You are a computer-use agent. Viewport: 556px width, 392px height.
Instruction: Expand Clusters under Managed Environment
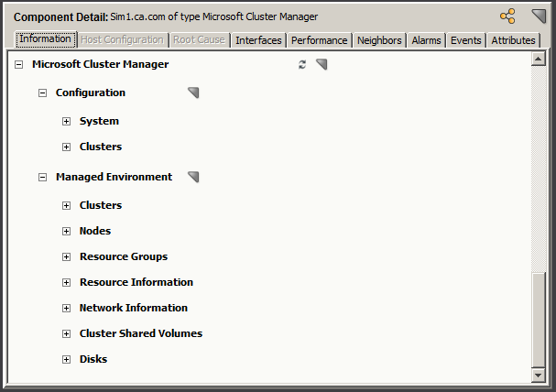click(66, 205)
